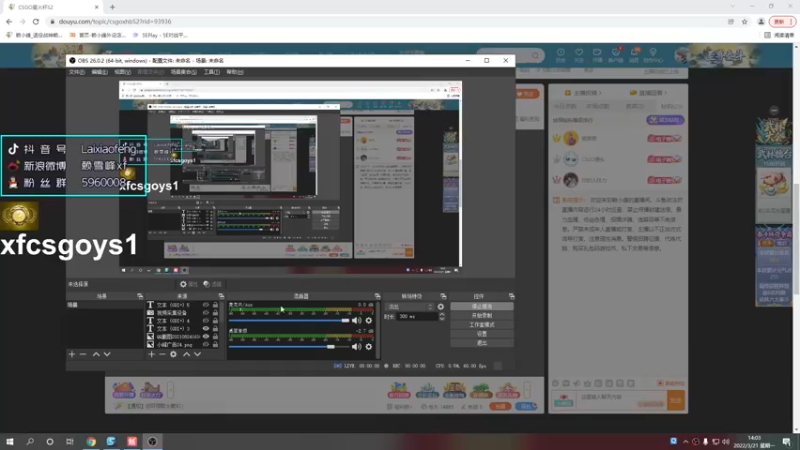This screenshot has height=450, width=800.
Task: Pop out the Audio Mixer dock
Action: (377, 296)
